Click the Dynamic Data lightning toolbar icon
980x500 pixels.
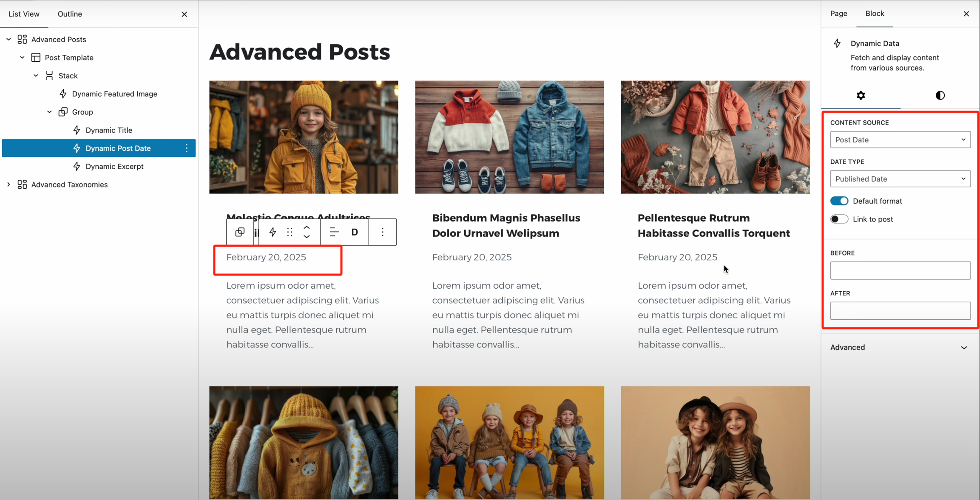pyautogui.click(x=273, y=232)
